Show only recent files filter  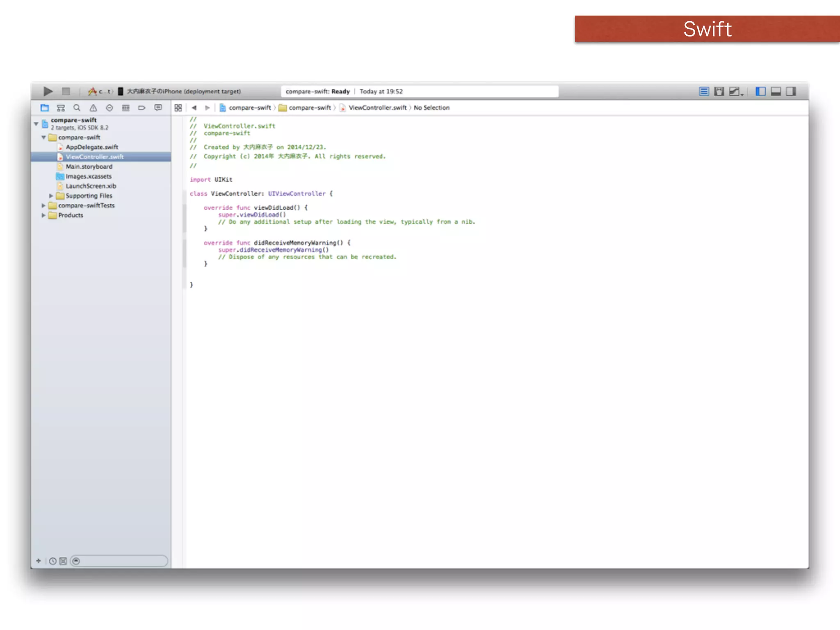[x=52, y=561]
